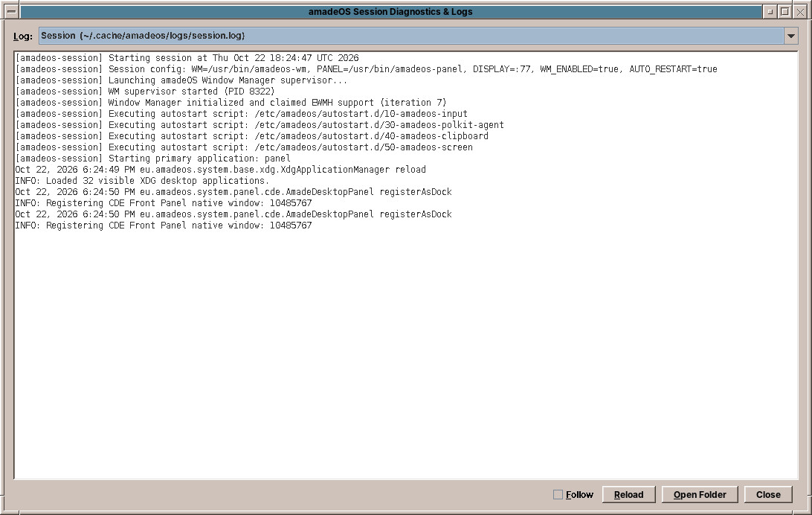Minimize the Session Diagnostics window
This screenshot has width=812, height=515.
[770, 11]
